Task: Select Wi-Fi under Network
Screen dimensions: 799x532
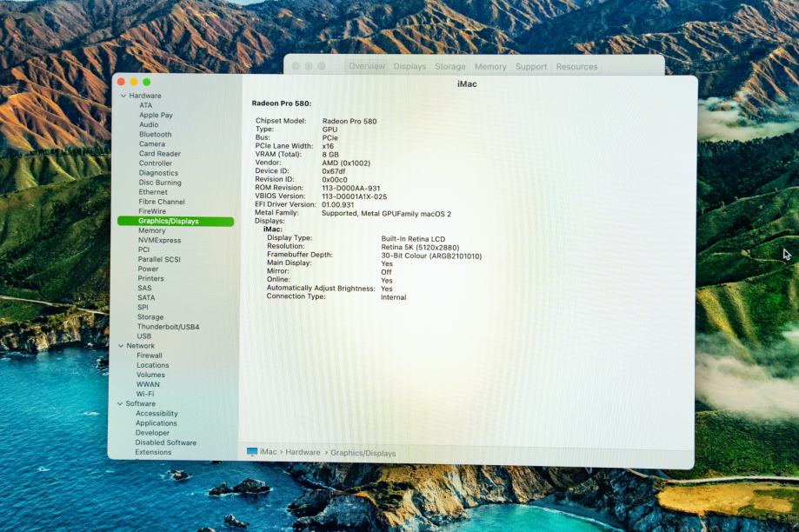Action: pyautogui.click(x=145, y=395)
